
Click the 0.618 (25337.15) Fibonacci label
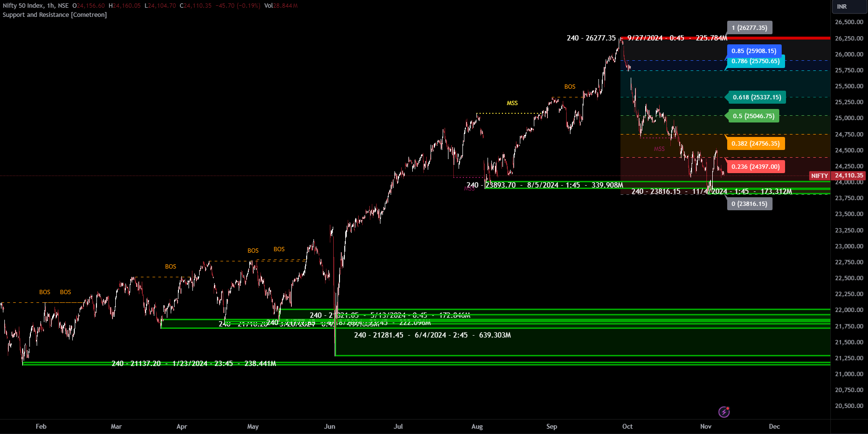757,97
